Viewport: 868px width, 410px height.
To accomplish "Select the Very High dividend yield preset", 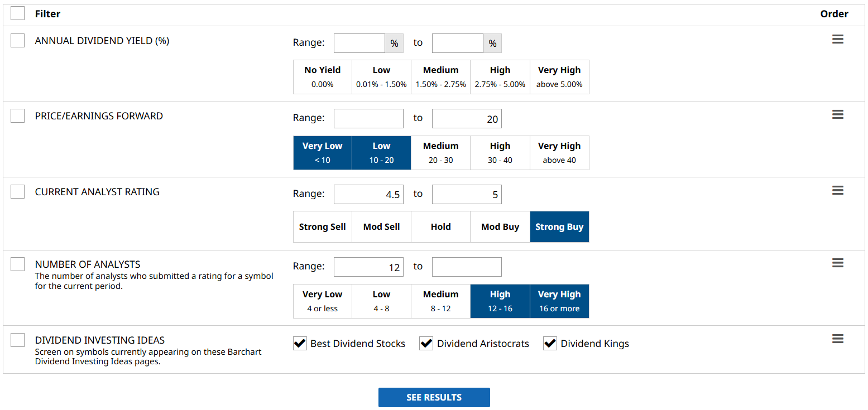I will coord(559,77).
